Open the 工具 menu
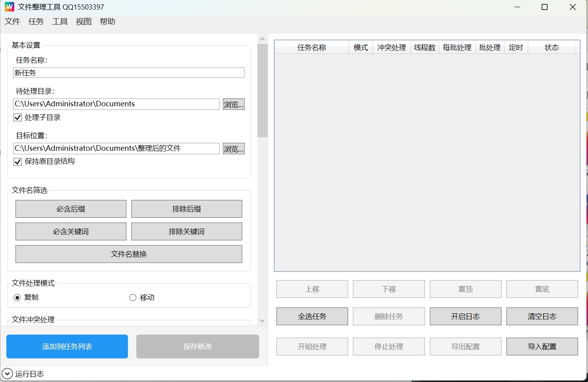This screenshot has width=588, height=382. 59,21
